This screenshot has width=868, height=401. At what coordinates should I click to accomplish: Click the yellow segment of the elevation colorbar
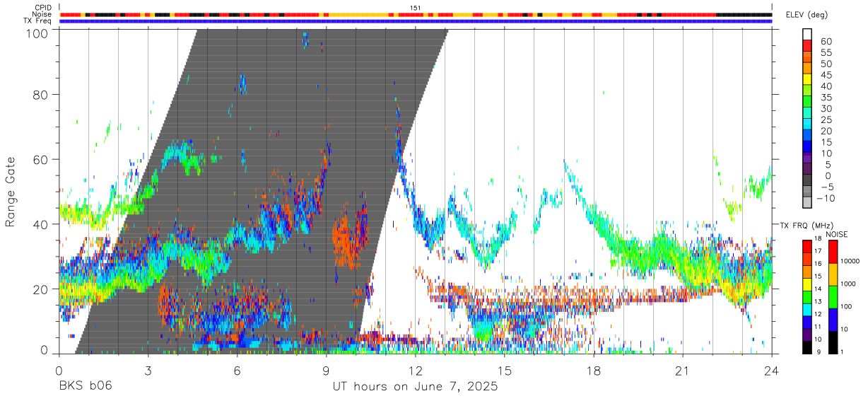[807, 79]
